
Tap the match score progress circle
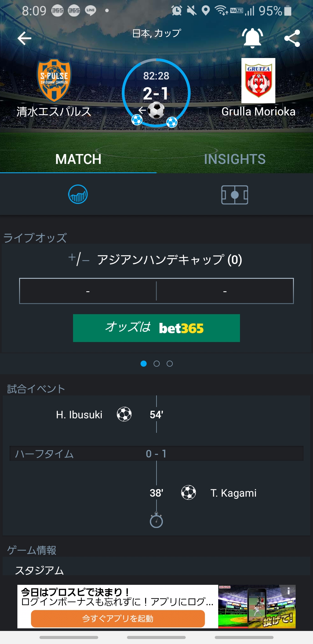pyautogui.click(x=156, y=93)
